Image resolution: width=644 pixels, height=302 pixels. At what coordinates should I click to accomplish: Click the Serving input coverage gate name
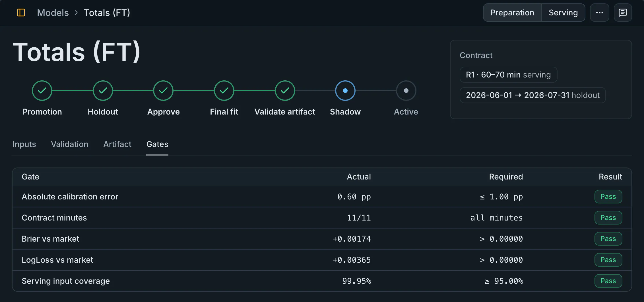66,281
